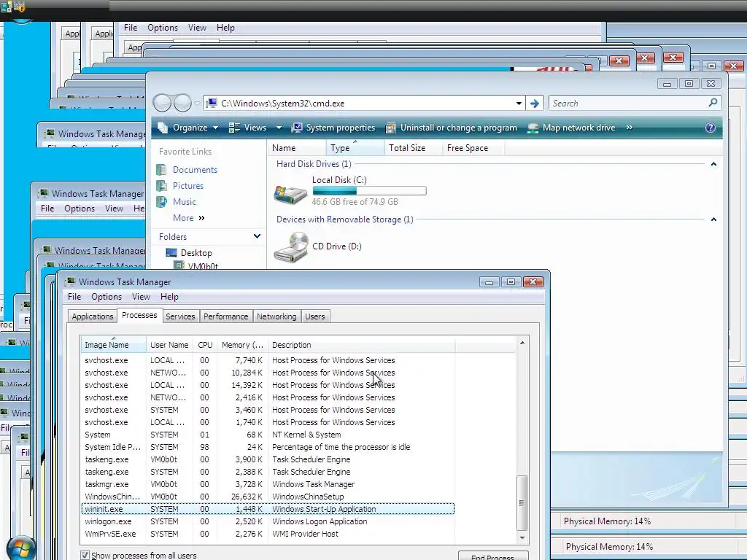Viewport: 747px width, 560px height.
Task: Click the Explorer forward navigation button
Action: 182,103
